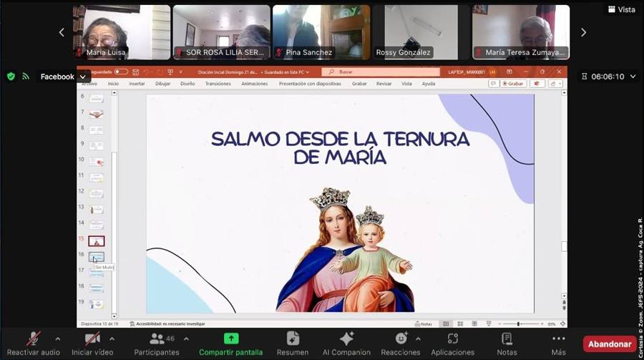Fit slide to current window icon
This screenshot has height=360, width=644.
pyautogui.click(x=562, y=323)
